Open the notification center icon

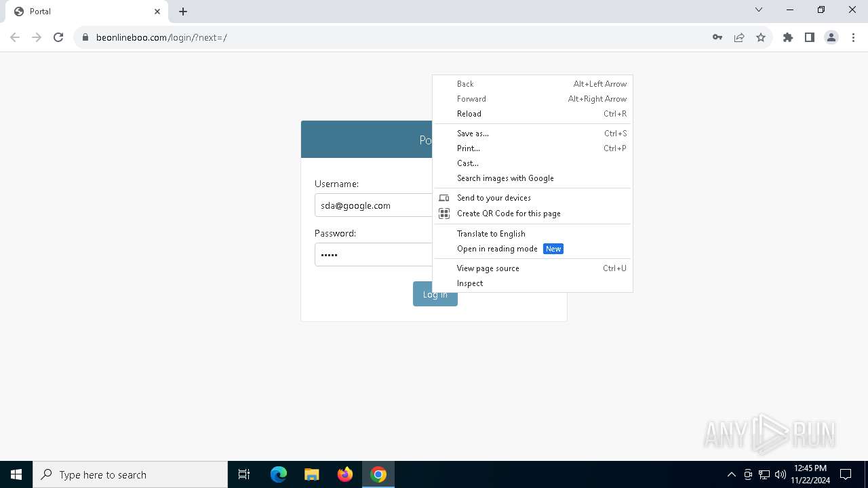click(846, 474)
